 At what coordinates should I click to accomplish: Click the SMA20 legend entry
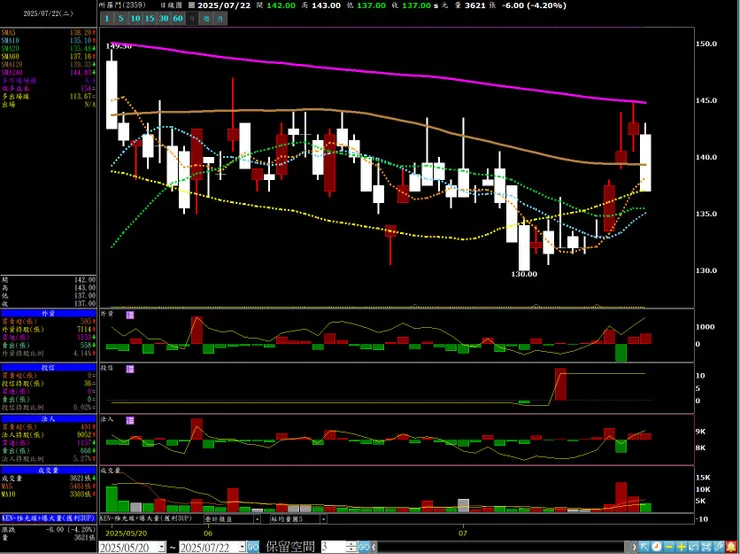pyautogui.click(x=48, y=49)
